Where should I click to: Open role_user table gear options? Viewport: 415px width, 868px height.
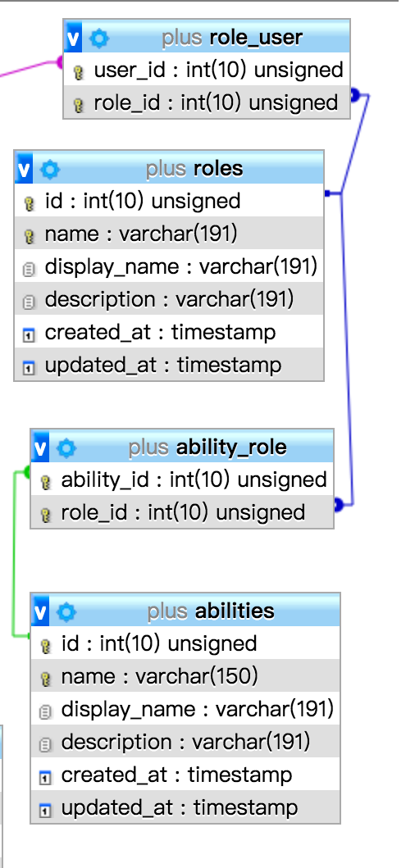[100, 39]
